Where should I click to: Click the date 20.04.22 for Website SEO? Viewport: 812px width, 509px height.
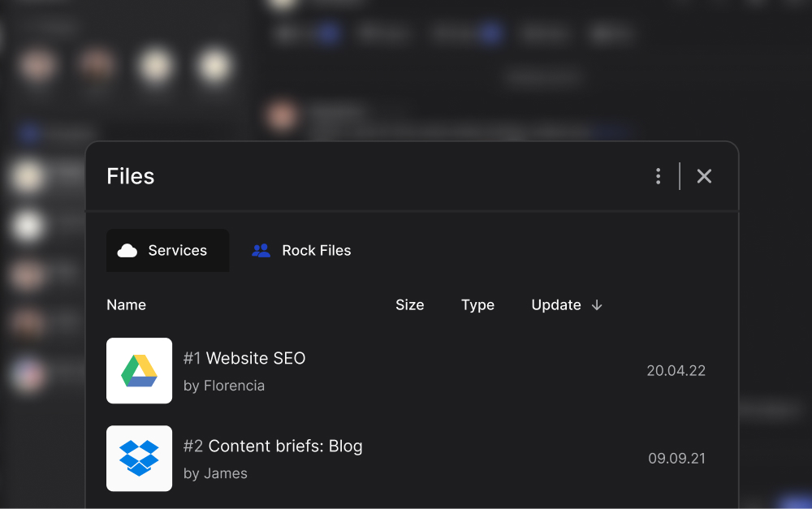(x=676, y=370)
